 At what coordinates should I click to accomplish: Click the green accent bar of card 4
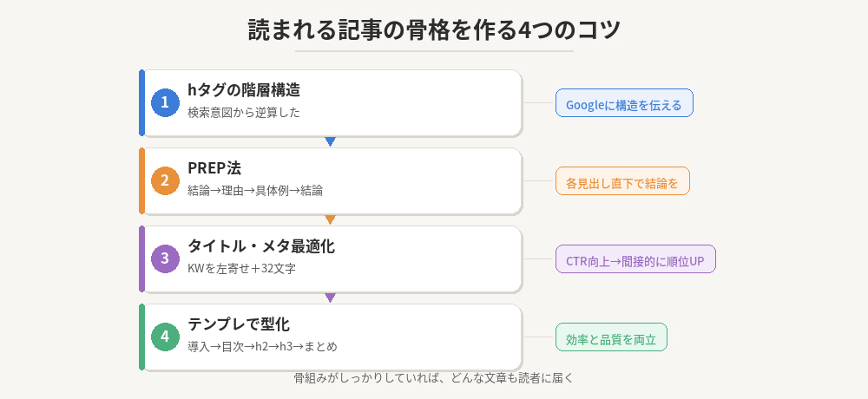(x=141, y=337)
